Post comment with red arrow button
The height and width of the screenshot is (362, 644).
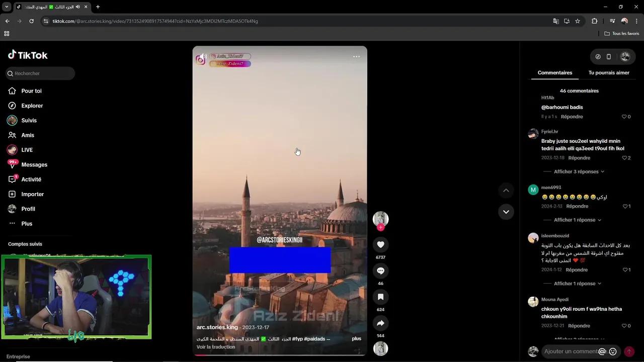coord(629,351)
